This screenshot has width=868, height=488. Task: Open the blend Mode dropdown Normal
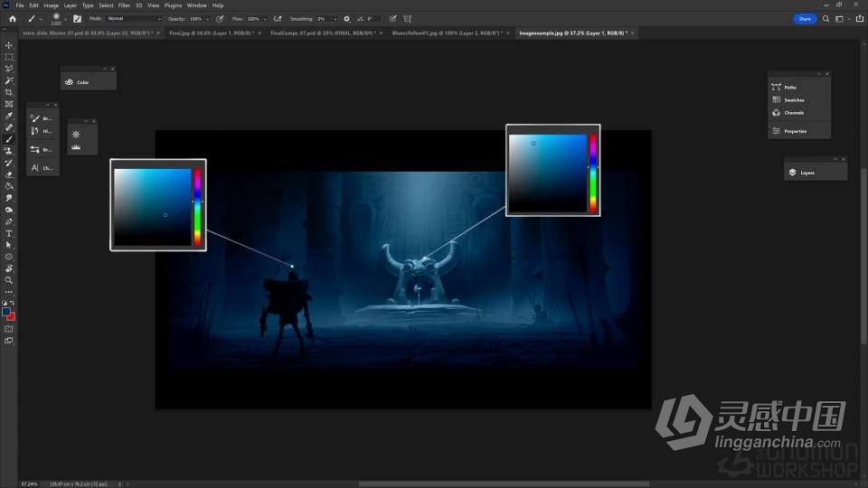point(134,19)
